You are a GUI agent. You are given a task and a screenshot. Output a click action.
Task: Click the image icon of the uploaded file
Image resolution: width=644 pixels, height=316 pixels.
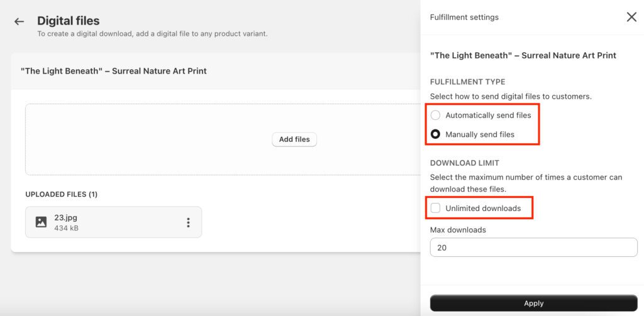tap(41, 222)
